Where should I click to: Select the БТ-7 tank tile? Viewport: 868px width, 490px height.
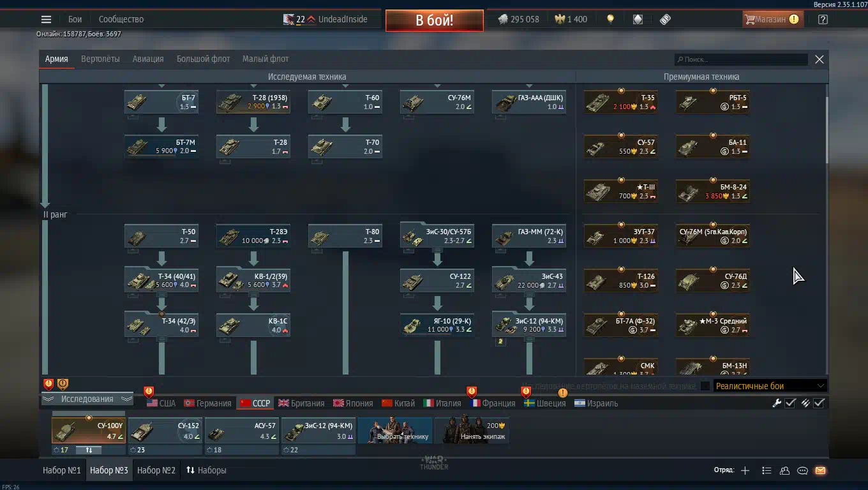click(161, 102)
